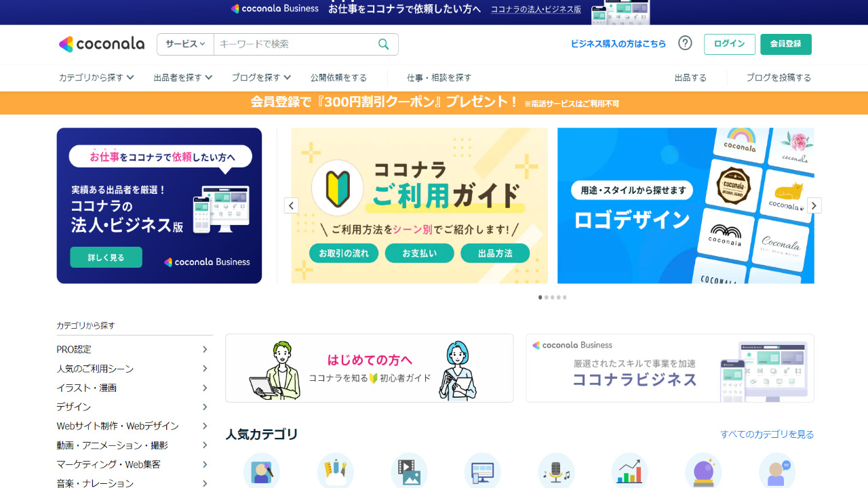Go to next carousel slide arrow
The image size is (868, 488).
coord(814,205)
